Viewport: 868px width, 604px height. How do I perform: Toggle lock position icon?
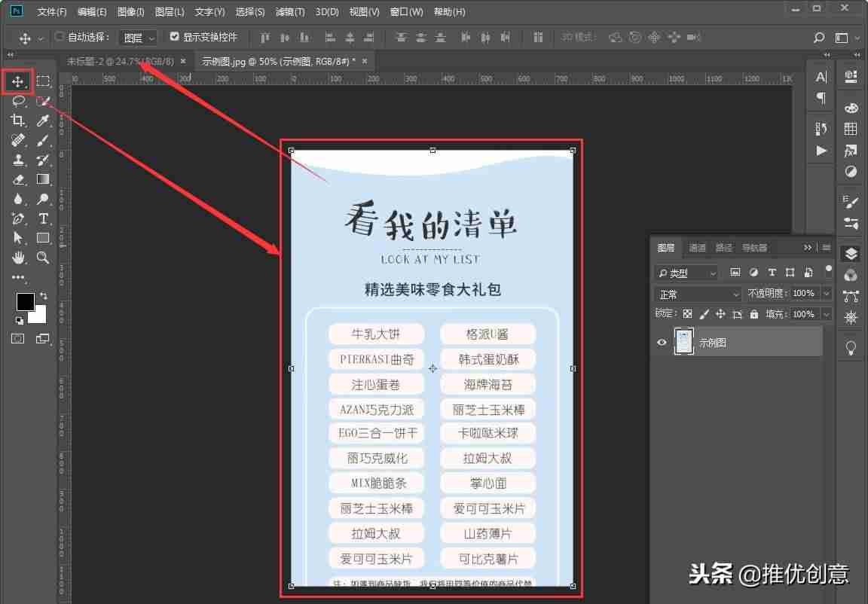[720, 314]
